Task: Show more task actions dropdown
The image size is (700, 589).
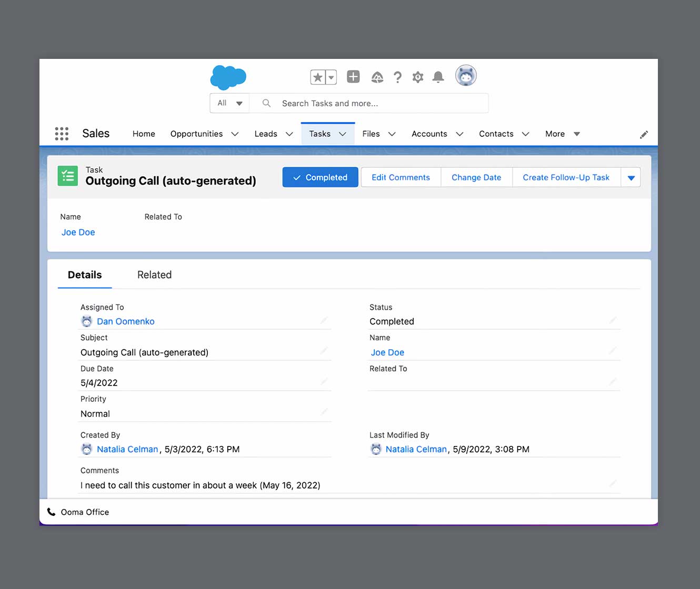Action: coord(631,178)
